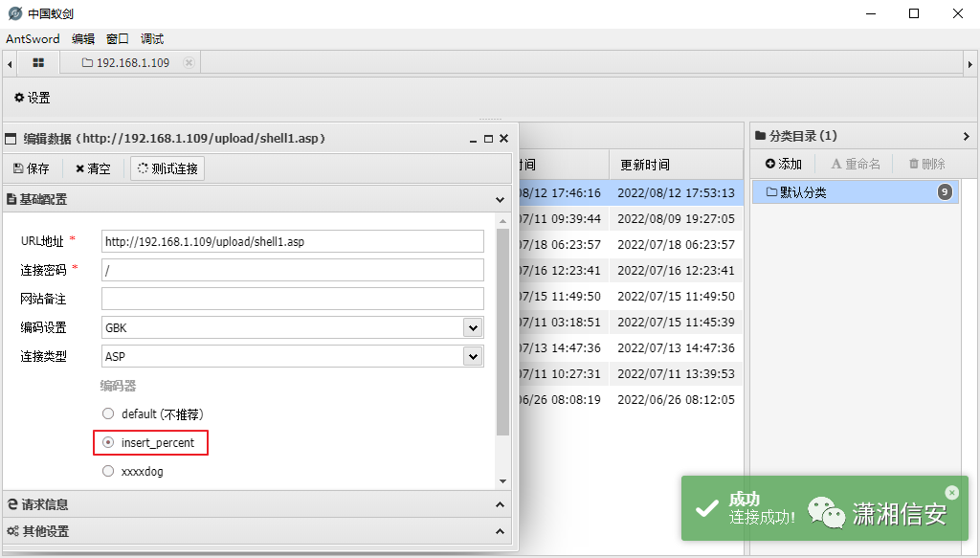Open the home grid view tab
Image resolution: width=980 pixels, height=558 pixels.
38,62
